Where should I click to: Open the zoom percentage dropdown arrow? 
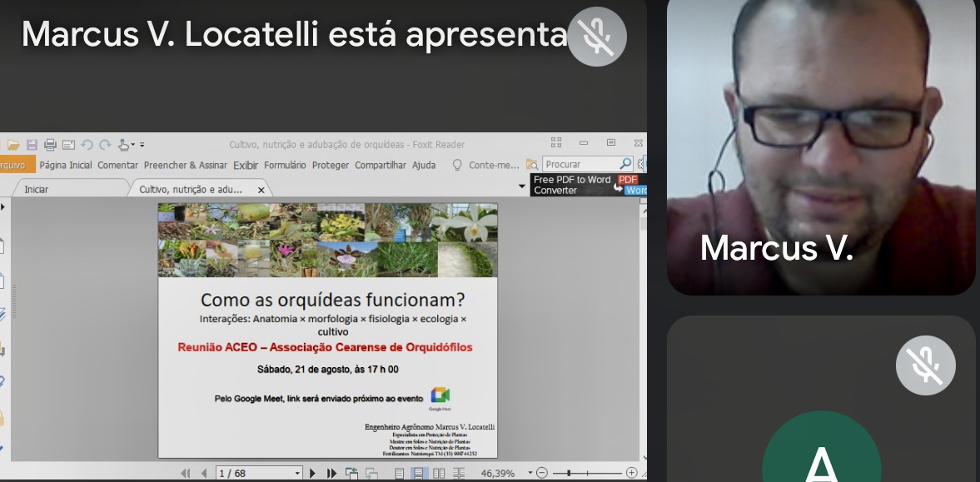coord(530,473)
